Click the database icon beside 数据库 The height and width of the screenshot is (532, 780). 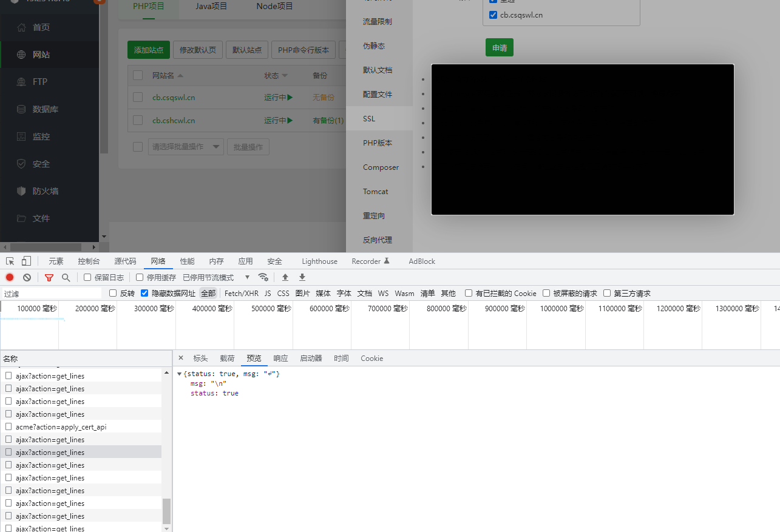pos(21,109)
